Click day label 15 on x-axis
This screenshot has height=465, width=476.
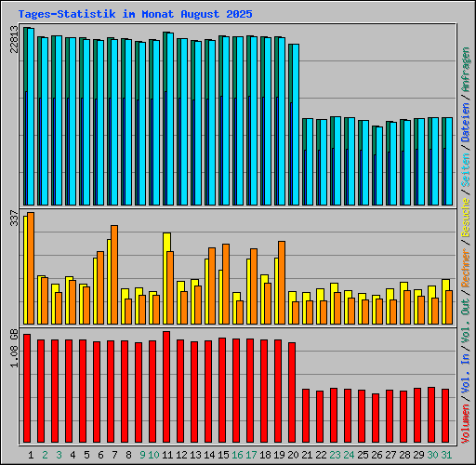click(x=223, y=455)
